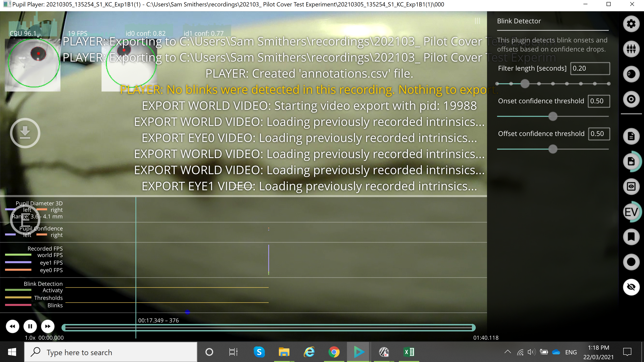Open Windows Start menu
644x362 pixels.
tap(12, 352)
